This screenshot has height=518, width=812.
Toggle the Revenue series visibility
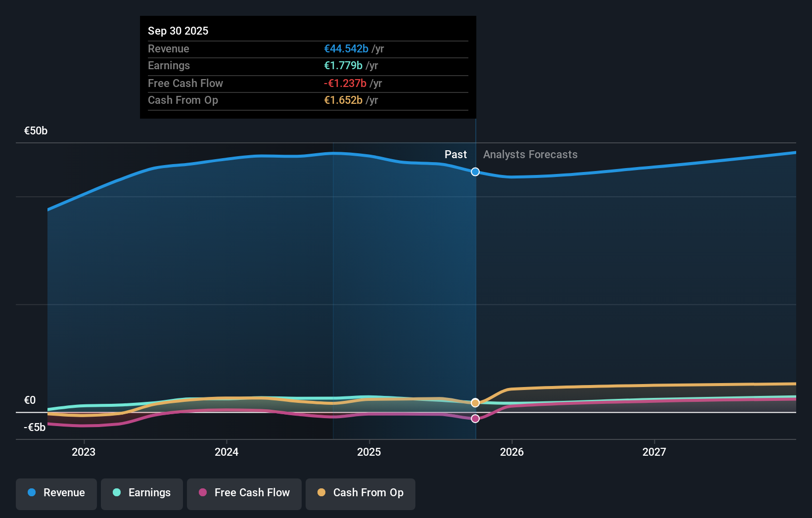(56, 493)
